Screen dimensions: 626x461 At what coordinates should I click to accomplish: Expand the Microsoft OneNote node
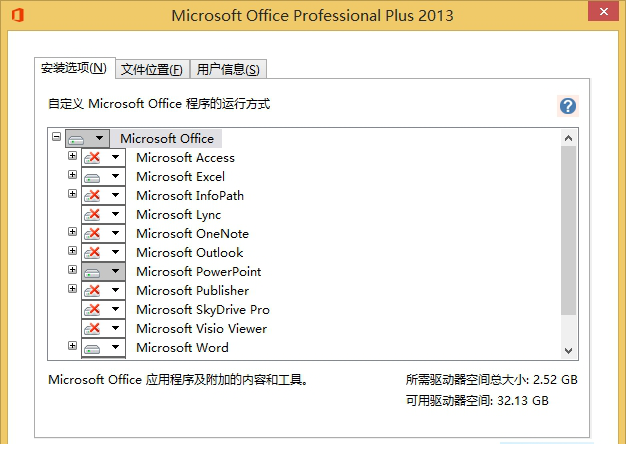click(72, 231)
